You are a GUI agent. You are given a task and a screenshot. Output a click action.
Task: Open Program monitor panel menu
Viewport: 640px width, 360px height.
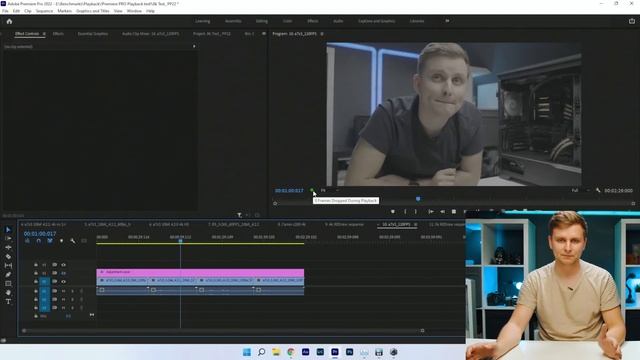(322, 33)
